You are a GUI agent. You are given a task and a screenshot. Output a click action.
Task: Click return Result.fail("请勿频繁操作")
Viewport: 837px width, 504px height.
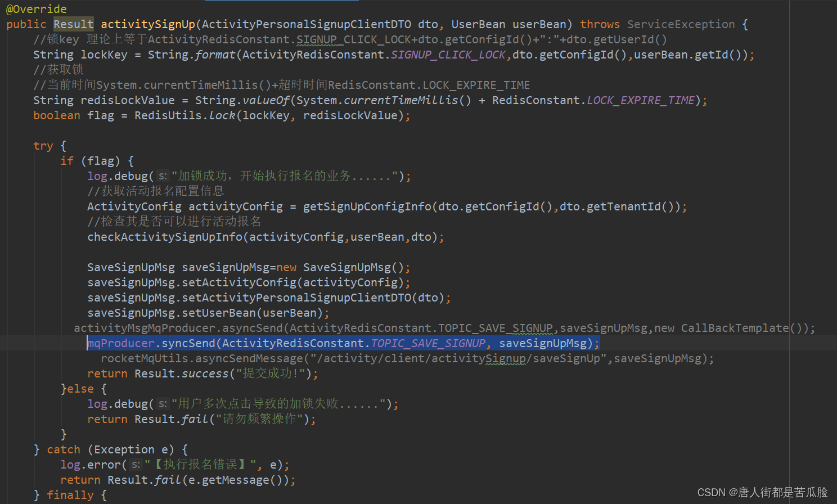coord(201,419)
